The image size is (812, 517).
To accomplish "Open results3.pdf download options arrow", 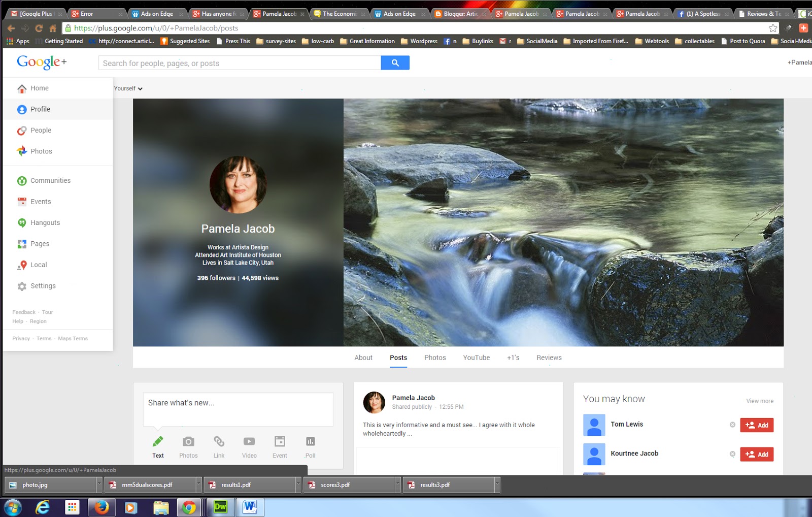I will [497, 485].
